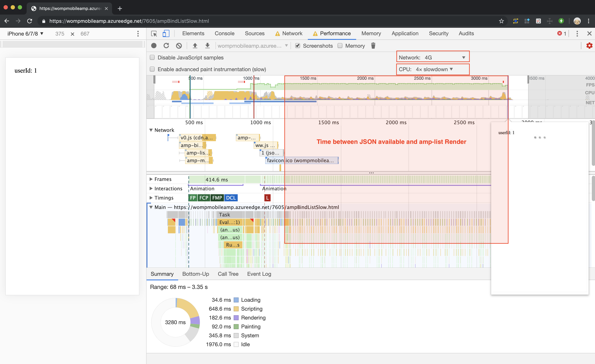The image size is (595, 364).
Task: Click the load profile upload icon
Action: click(195, 46)
